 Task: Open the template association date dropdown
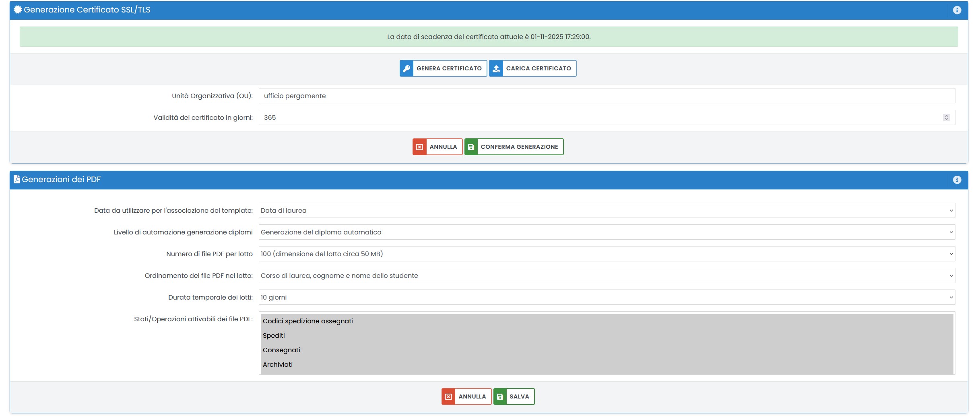[607, 210]
